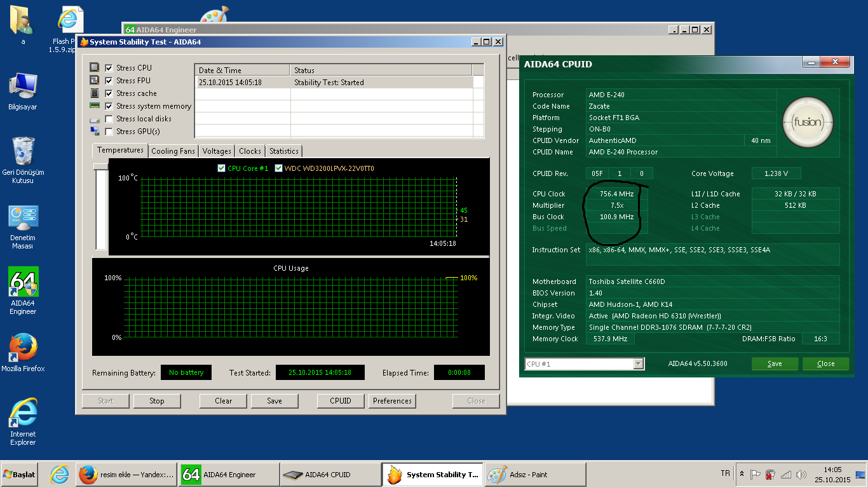The width and height of the screenshot is (868, 488).
Task: Uncheck the Stress FPU checkbox
Action: [109, 80]
